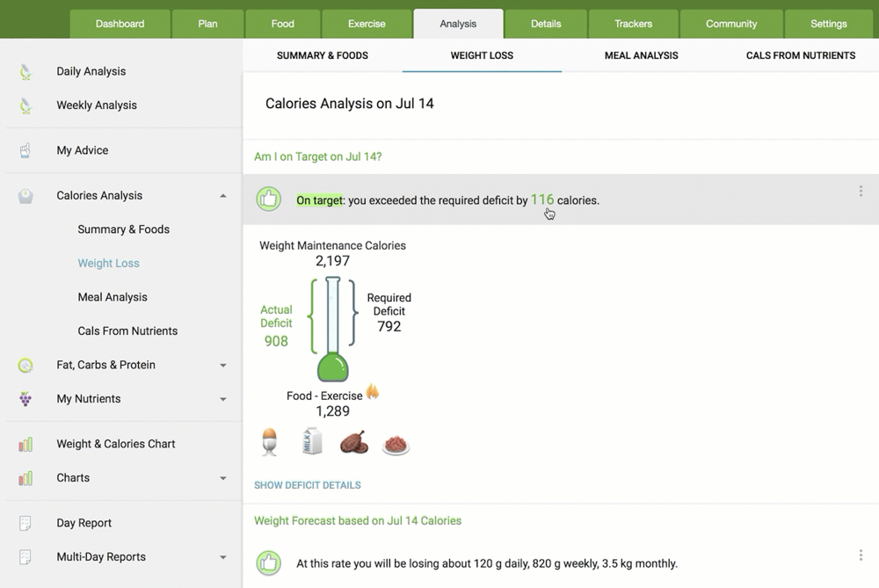Collapse the Calories Analysis section
This screenshot has height=588, width=879.
(223, 196)
